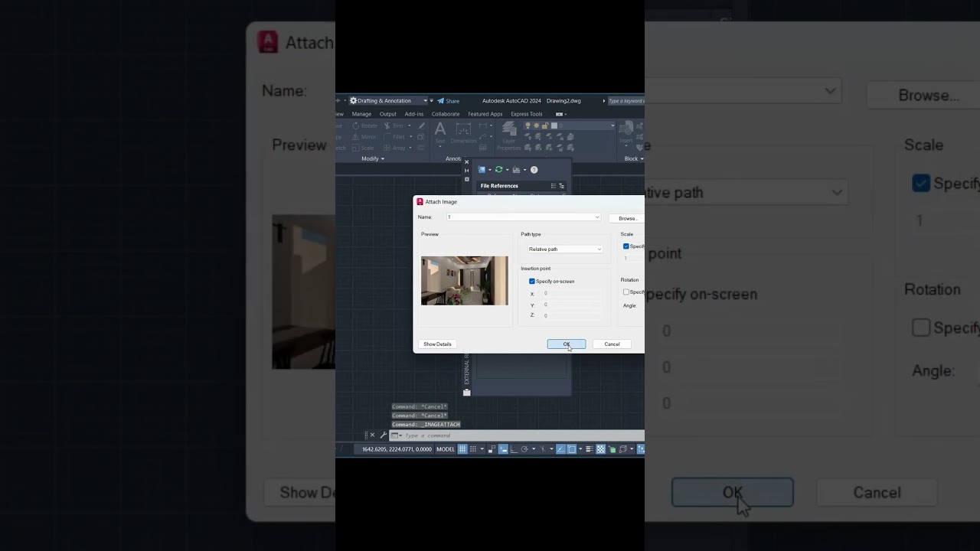Open Lineweight display icon in status bar
The image size is (980, 551).
point(590,449)
